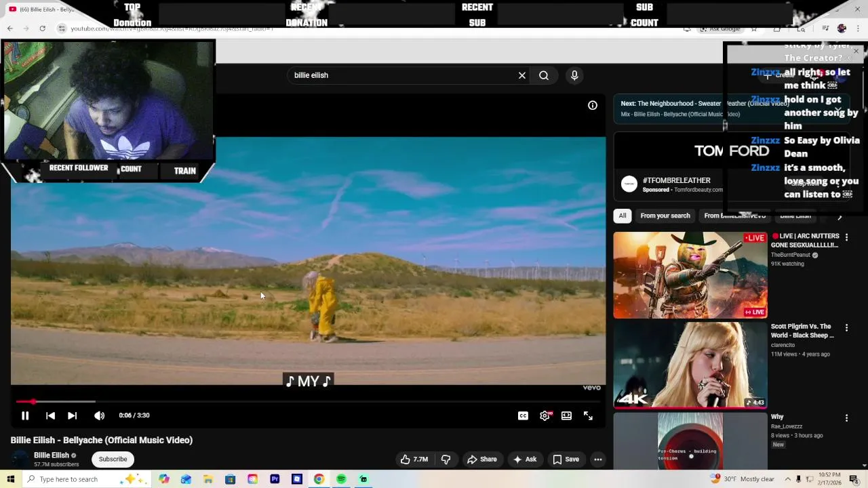Open the TheBurntPeanut channel name
Screen dimensions: 868x488
791,255
